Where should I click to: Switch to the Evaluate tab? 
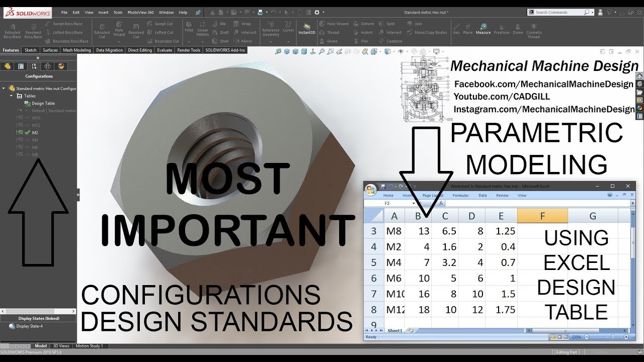(x=165, y=50)
